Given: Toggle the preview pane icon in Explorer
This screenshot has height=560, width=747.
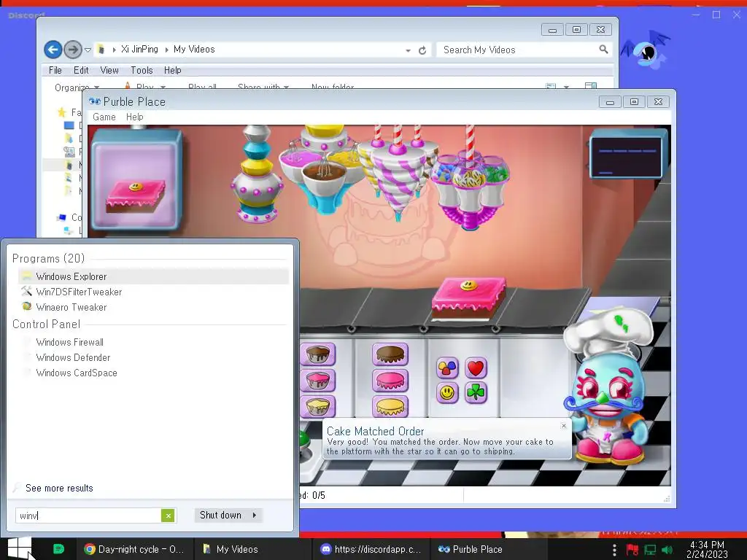Looking at the screenshot, I should click(591, 86).
